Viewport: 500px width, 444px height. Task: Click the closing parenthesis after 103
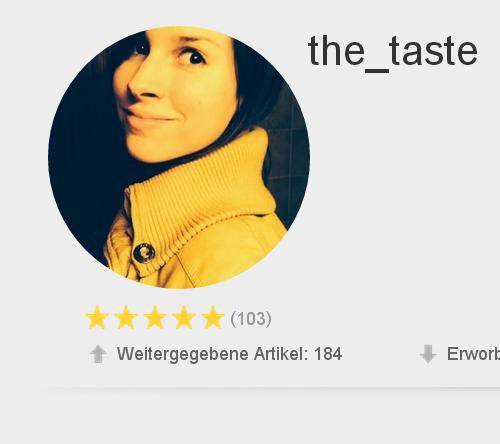coord(269,319)
